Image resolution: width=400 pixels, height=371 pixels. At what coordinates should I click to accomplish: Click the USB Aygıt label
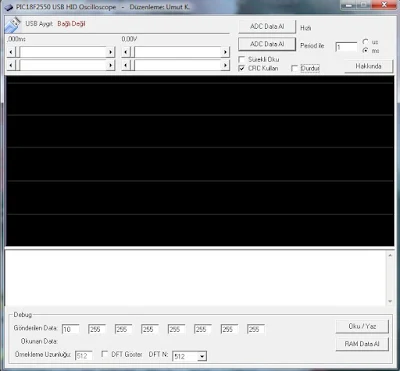pos(39,24)
